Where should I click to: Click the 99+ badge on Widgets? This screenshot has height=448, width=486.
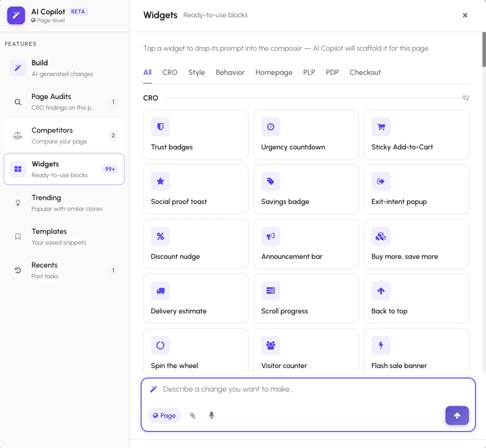(x=110, y=169)
